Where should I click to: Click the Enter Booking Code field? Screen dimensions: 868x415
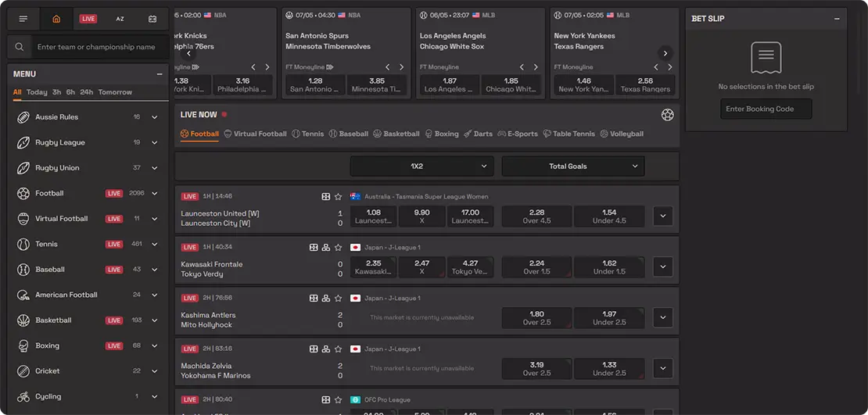(766, 109)
